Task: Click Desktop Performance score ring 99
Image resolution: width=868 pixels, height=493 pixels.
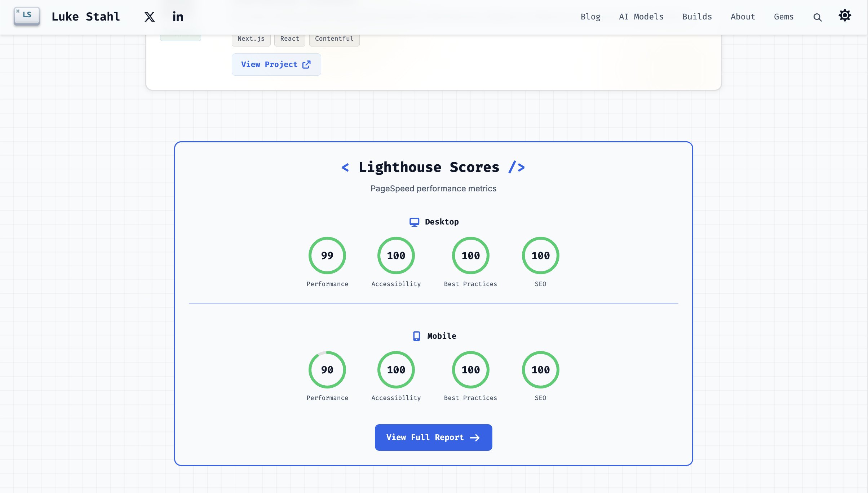Action: [327, 256]
